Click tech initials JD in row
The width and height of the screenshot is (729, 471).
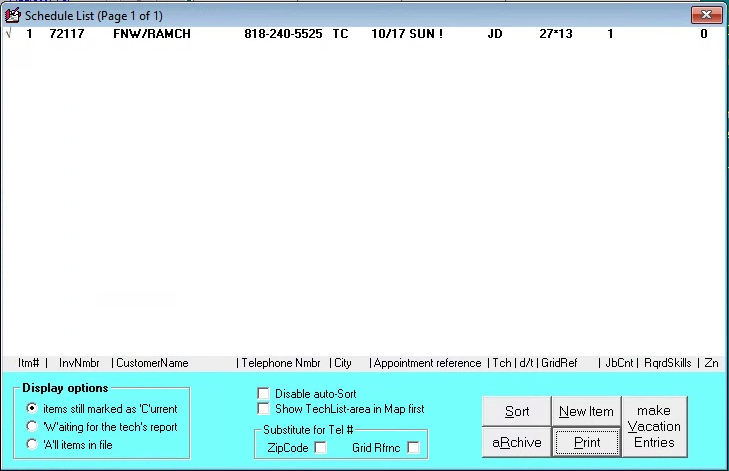coord(495,33)
